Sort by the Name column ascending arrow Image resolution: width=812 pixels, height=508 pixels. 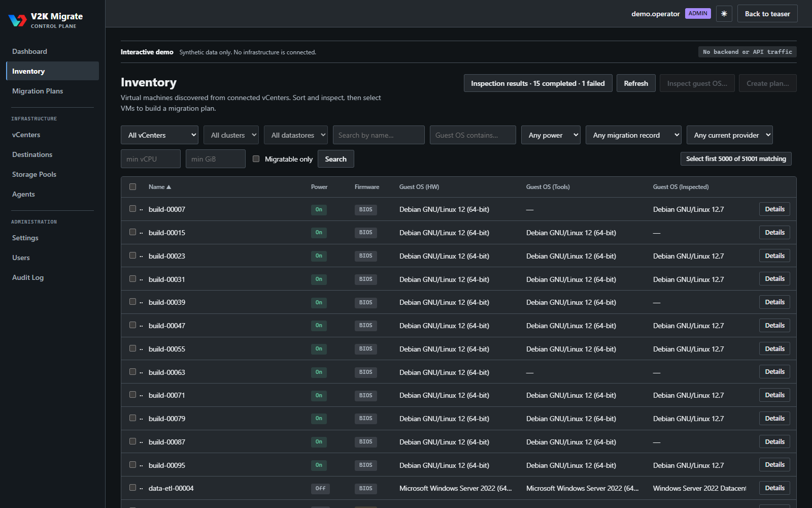click(169, 187)
